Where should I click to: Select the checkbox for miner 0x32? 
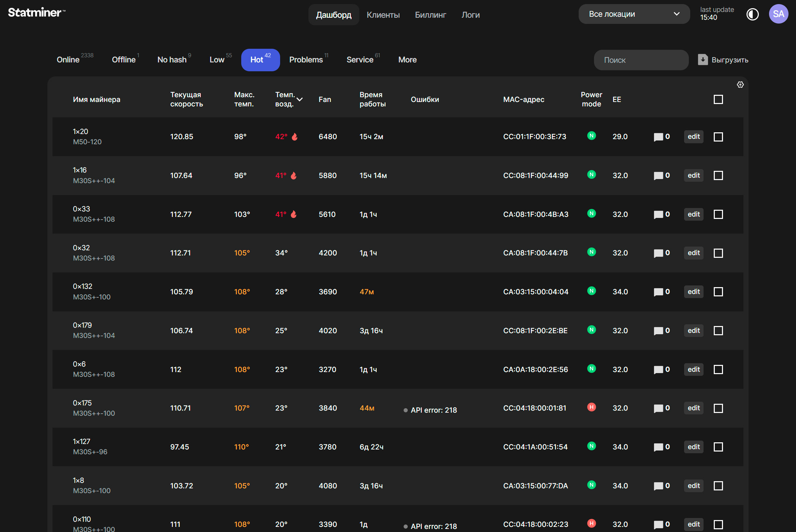(718, 253)
